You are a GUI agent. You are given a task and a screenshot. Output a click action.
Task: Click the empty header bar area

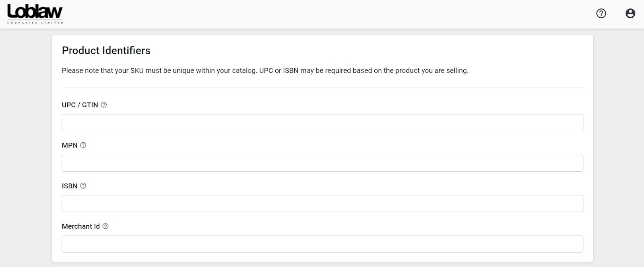pos(322,14)
